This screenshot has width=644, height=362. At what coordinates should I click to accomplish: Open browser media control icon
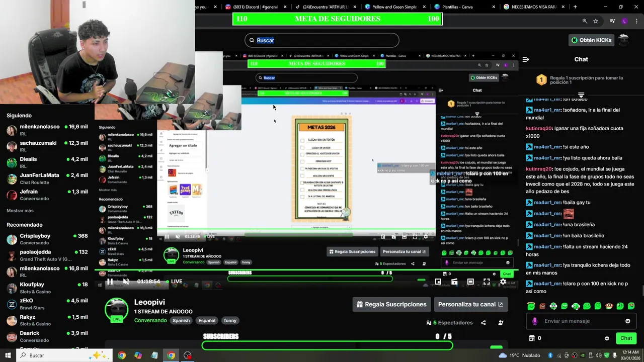coord(612,21)
